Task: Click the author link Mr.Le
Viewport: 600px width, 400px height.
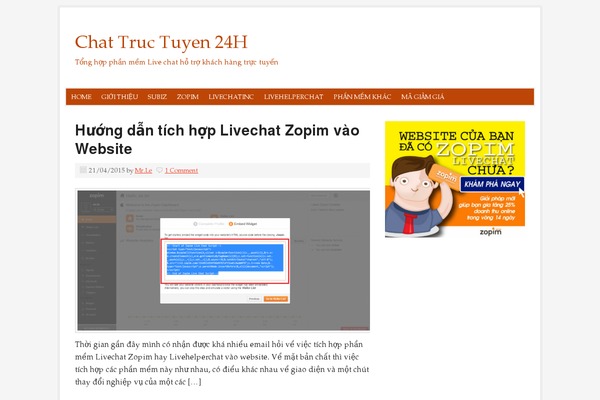Action: [x=143, y=170]
